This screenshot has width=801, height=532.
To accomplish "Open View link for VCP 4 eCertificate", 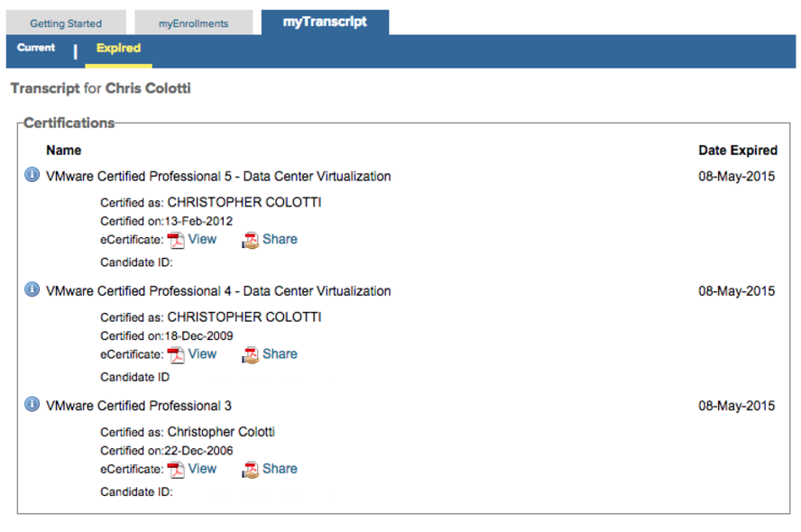I will point(202,353).
